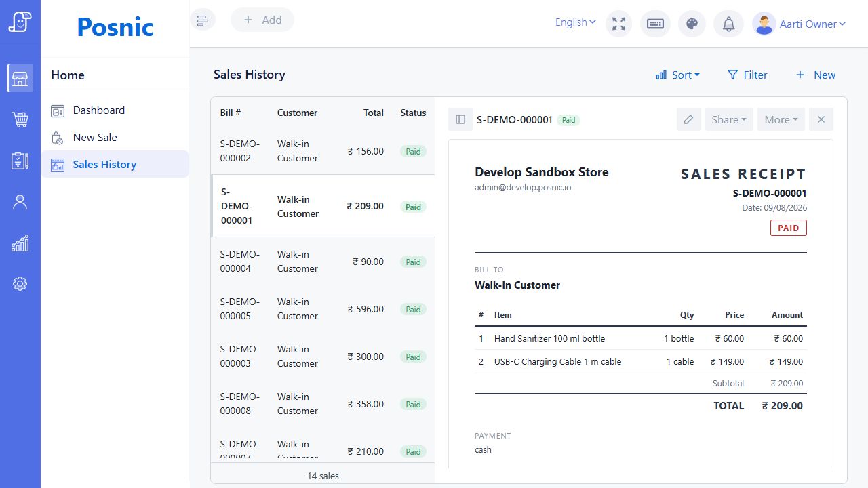Click the Bill # column header
This screenshot has height=488, width=868.
click(x=231, y=113)
